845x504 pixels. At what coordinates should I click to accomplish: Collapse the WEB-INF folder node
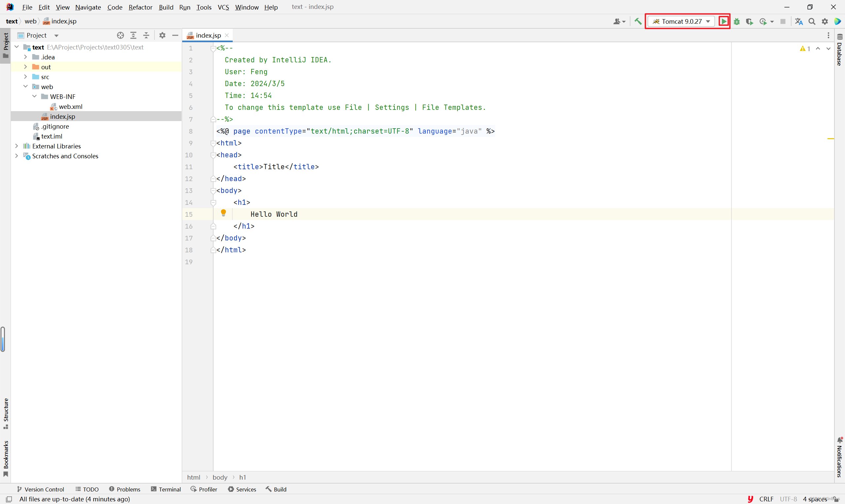coord(34,96)
